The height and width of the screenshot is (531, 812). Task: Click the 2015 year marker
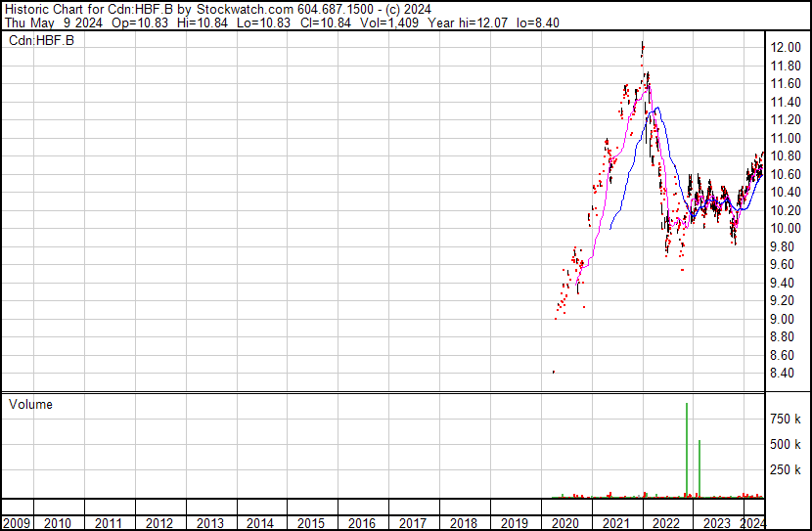(x=309, y=523)
